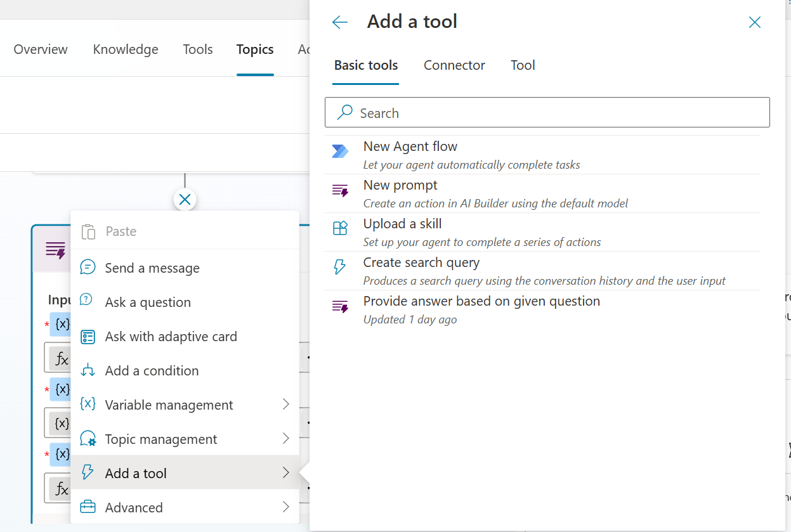
Task: Close the Add a tool panel
Action: coord(755,23)
